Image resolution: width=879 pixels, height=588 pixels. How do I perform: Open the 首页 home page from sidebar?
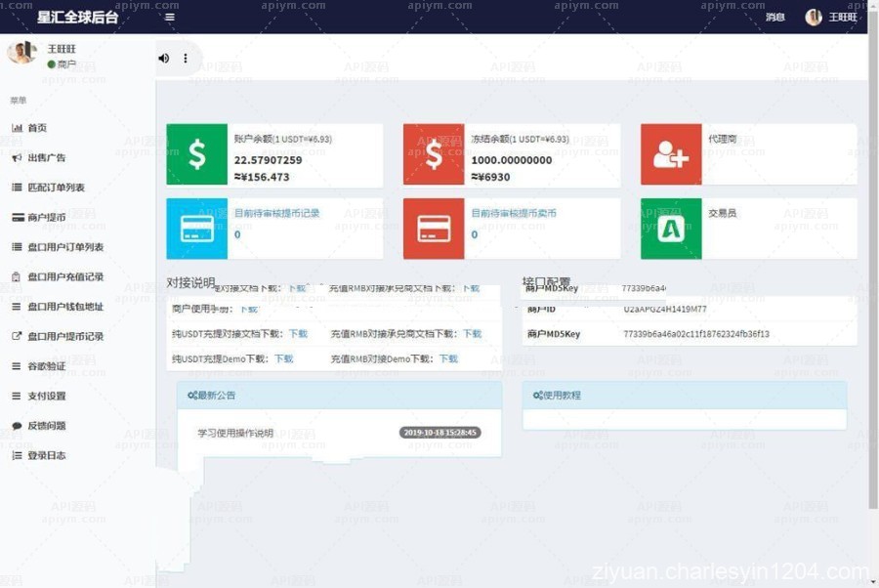tap(37, 127)
